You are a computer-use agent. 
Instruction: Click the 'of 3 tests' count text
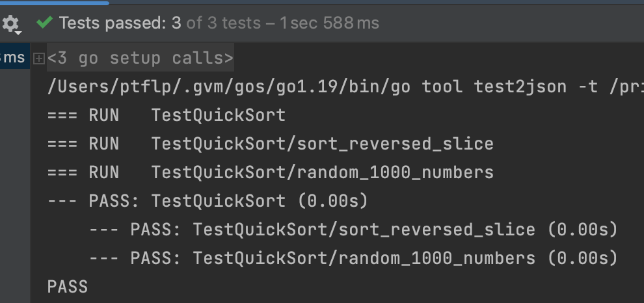click(223, 23)
